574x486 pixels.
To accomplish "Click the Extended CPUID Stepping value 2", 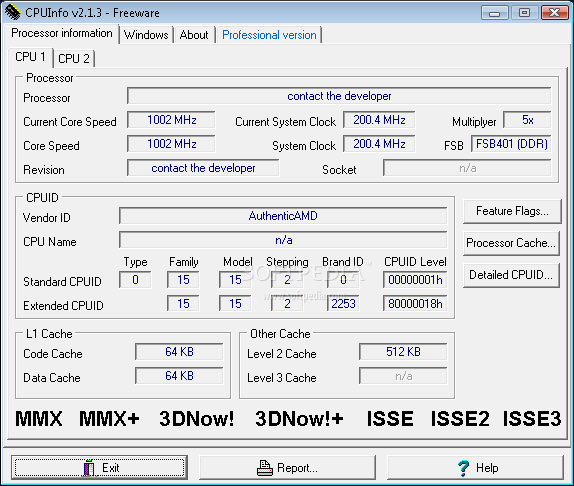I will coord(287,304).
